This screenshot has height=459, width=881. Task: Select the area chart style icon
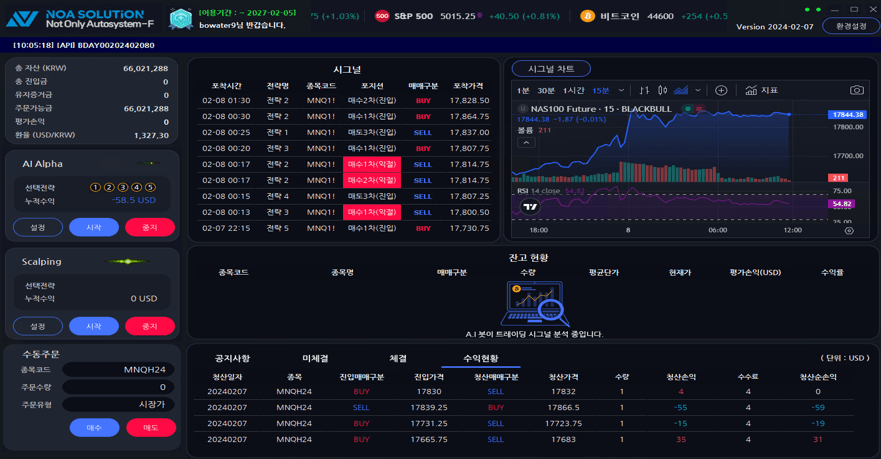click(681, 90)
